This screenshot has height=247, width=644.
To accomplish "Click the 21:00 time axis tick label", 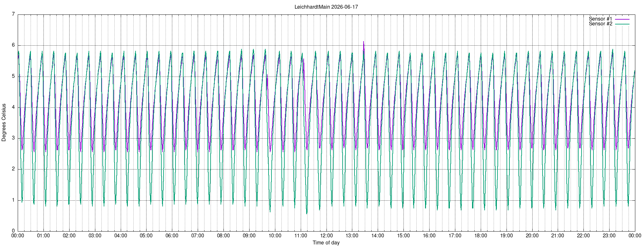I will click(x=558, y=235).
